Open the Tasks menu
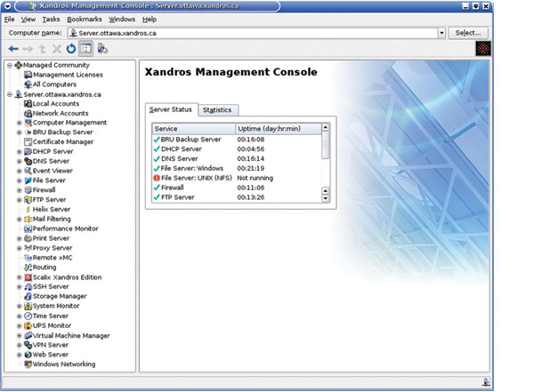 tap(51, 19)
